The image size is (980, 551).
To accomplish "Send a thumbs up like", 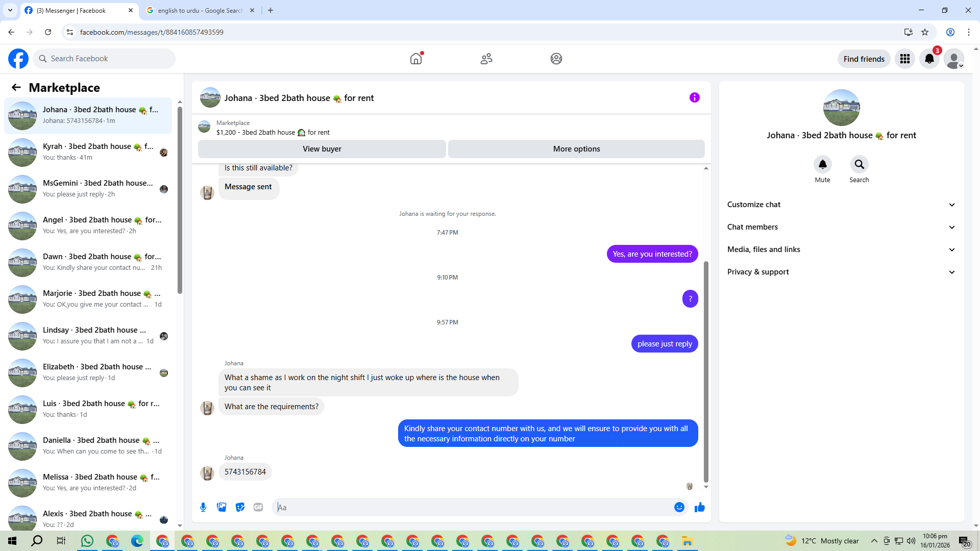I will point(700,507).
